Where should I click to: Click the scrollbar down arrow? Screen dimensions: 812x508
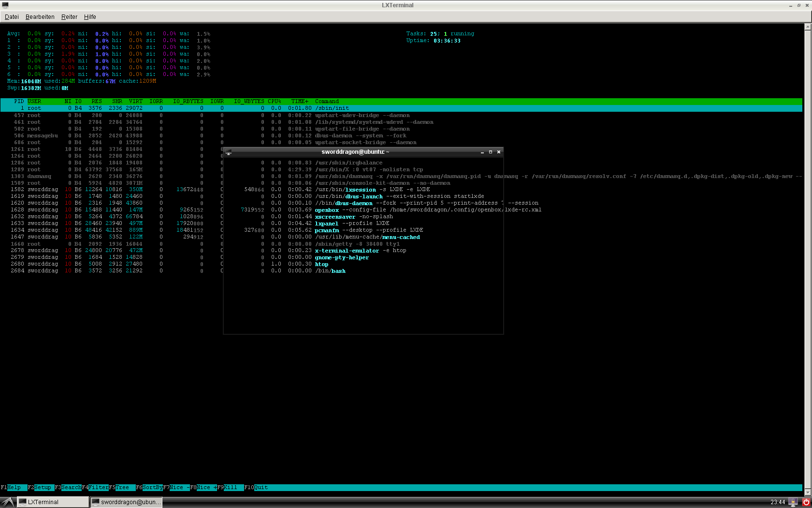(807, 493)
